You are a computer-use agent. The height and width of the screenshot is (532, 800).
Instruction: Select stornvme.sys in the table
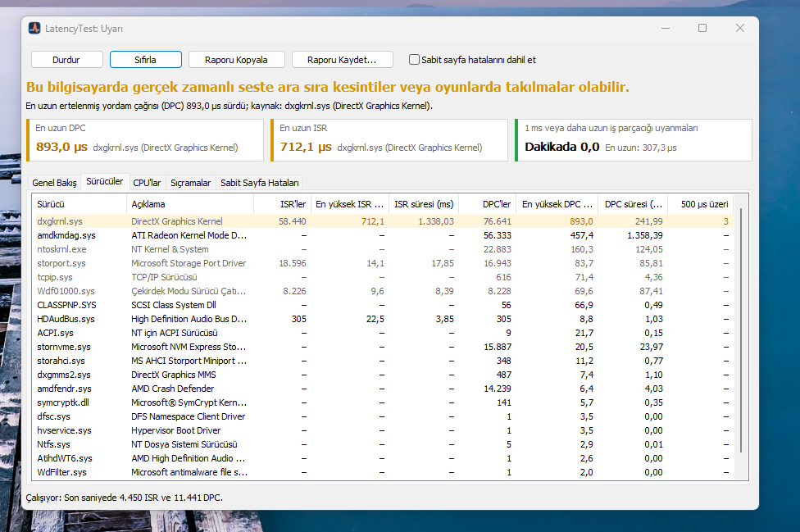coord(383,347)
